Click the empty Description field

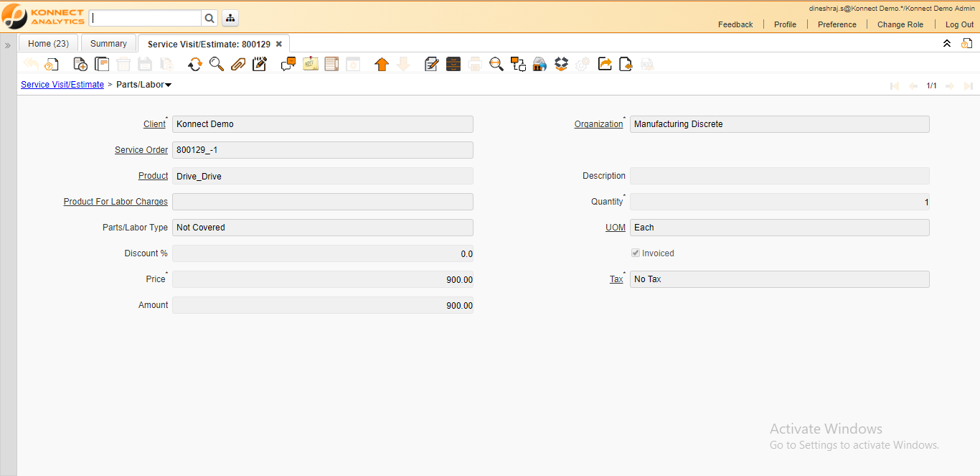(x=780, y=176)
